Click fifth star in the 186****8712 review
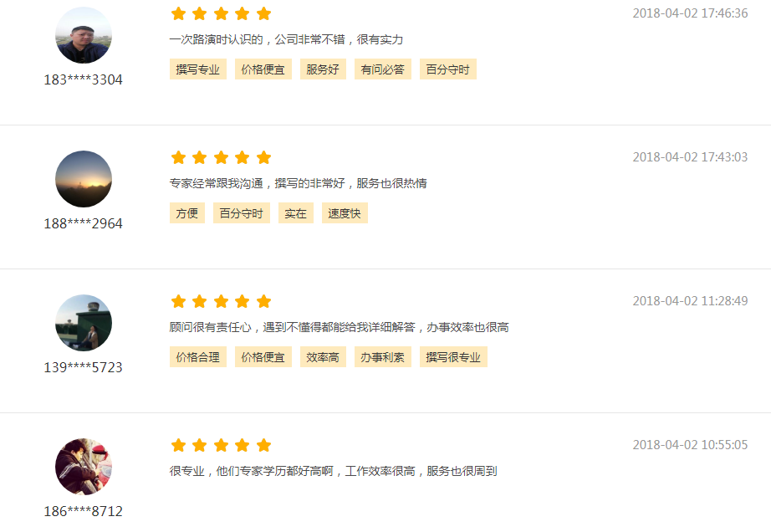The height and width of the screenshot is (532, 771). click(x=264, y=446)
